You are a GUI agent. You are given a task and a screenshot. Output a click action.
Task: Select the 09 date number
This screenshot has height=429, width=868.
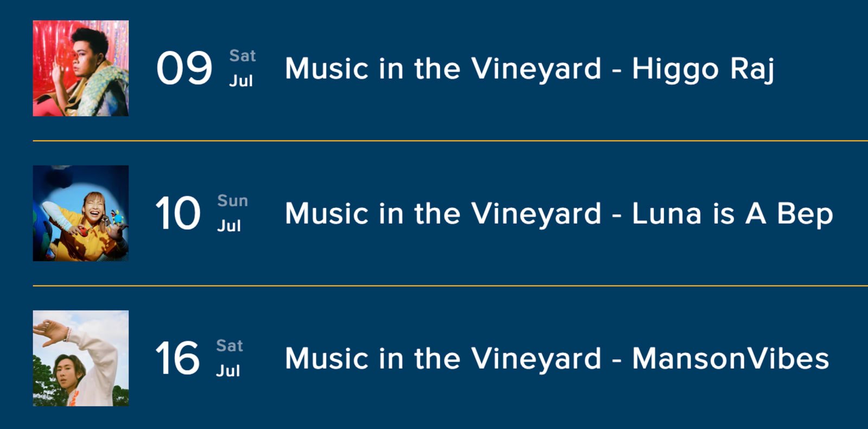[x=184, y=68]
